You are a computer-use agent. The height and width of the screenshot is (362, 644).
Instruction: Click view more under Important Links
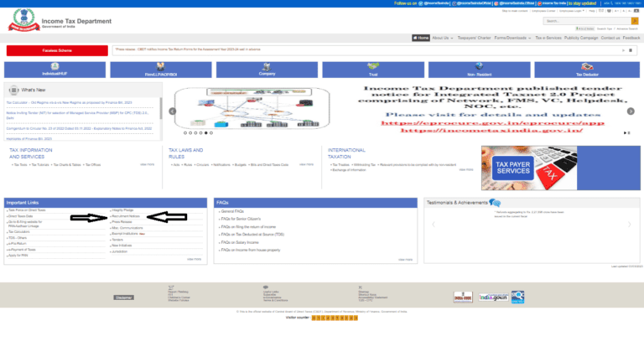(195, 260)
